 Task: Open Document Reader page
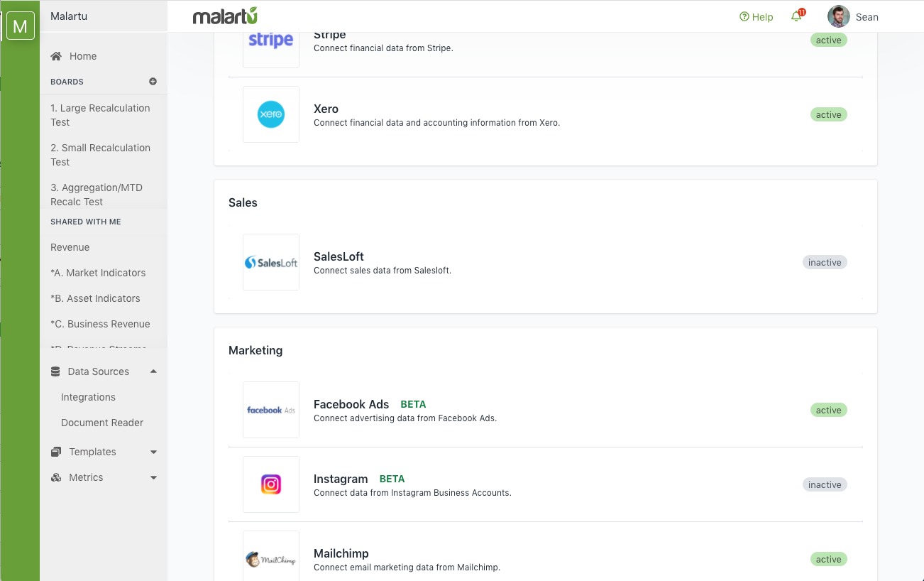coord(102,423)
